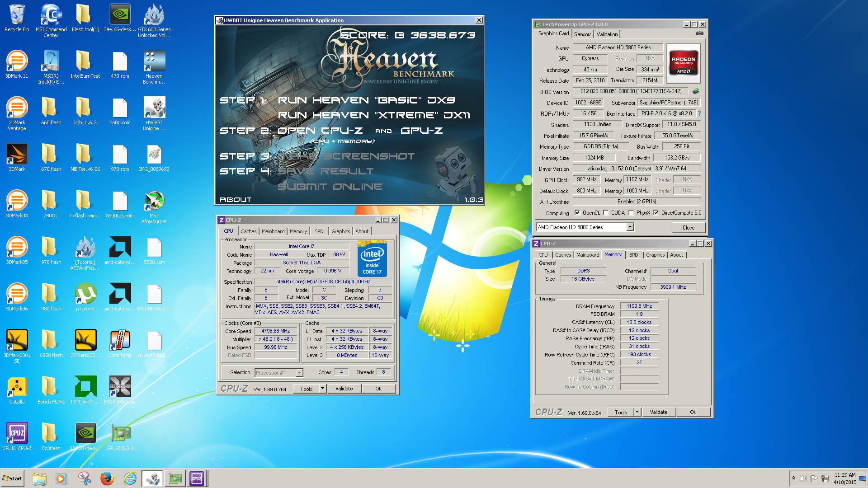868x488 pixels.
Task: Open Heaven Benchmark desktop shortcut
Action: 154,67
